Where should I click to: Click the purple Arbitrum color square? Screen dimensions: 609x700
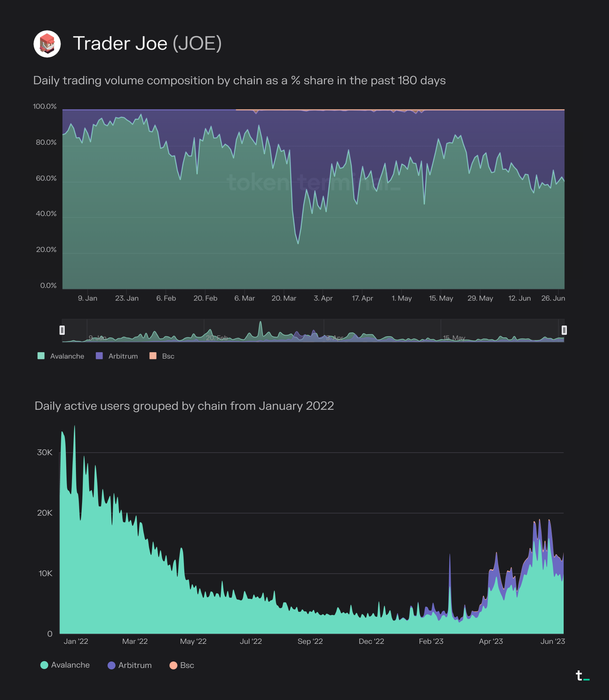click(x=99, y=356)
